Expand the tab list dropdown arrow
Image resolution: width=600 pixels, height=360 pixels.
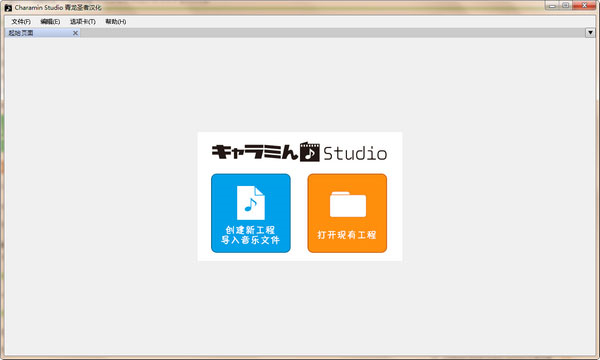[590, 33]
